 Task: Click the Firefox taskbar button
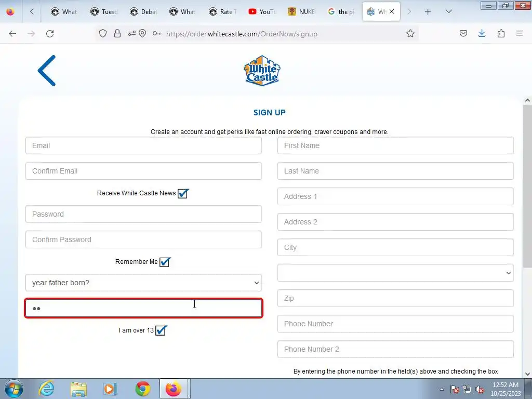(174, 389)
